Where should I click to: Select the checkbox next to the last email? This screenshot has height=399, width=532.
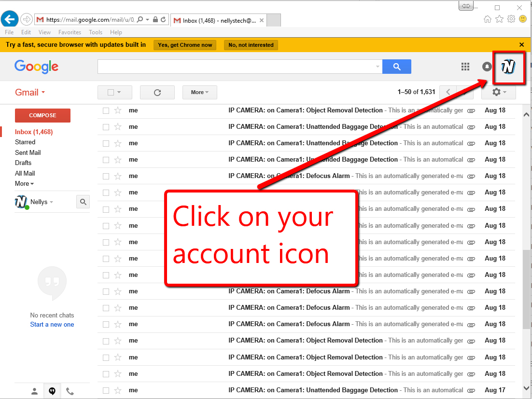coord(106,390)
